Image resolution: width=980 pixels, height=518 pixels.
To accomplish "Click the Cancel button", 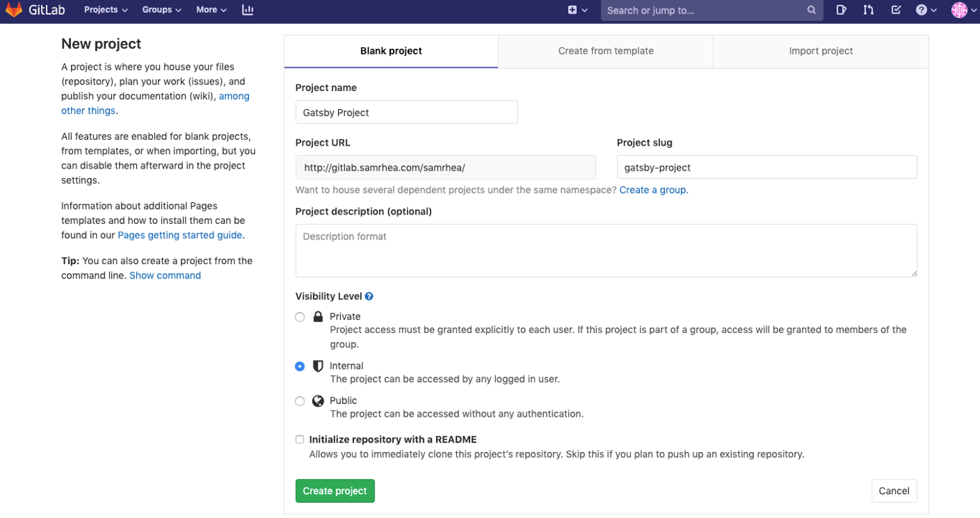I will (x=894, y=491).
